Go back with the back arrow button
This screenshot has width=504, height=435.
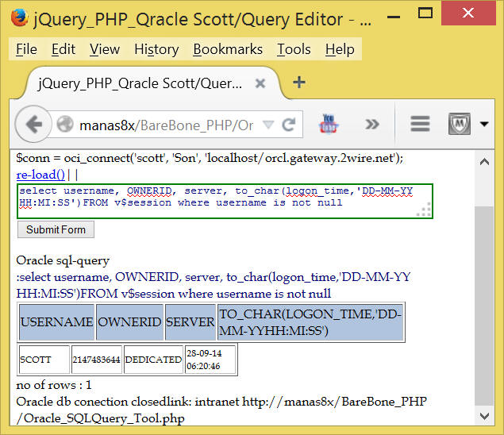[34, 124]
